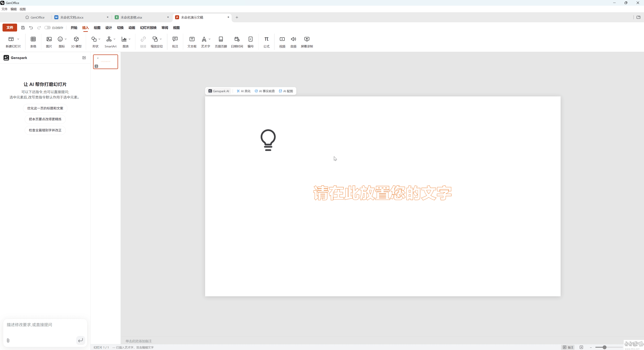Open the 动画 ribbon tab
This screenshot has width=644, height=350.
tap(132, 28)
